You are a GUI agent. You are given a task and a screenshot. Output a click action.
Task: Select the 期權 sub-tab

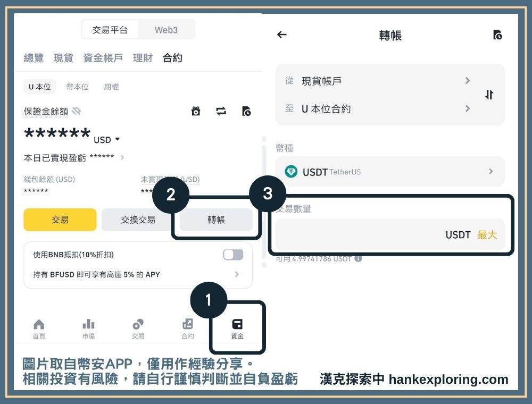pos(111,87)
